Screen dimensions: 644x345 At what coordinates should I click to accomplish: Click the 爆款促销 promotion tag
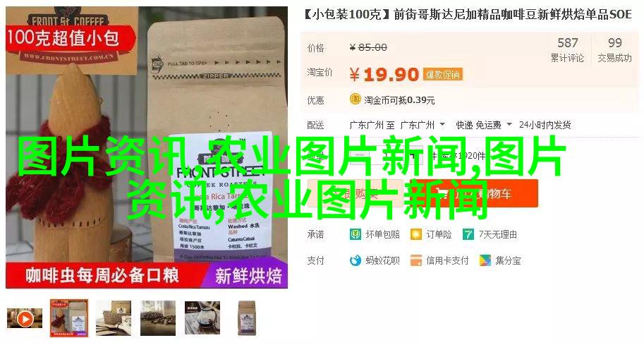[x=443, y=75]
